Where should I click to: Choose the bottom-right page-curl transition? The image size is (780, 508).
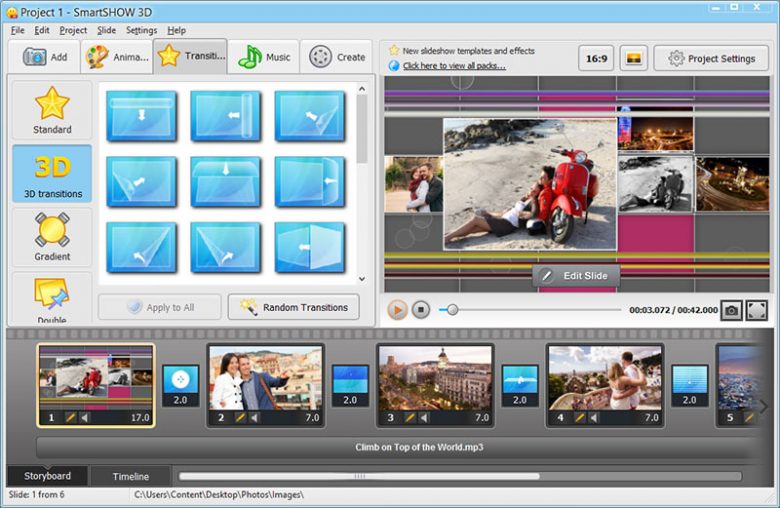(141, 247)
